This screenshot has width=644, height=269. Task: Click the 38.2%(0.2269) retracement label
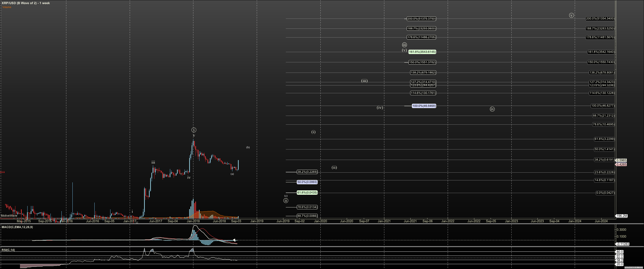pyautogui.click(x=307, y=172)
